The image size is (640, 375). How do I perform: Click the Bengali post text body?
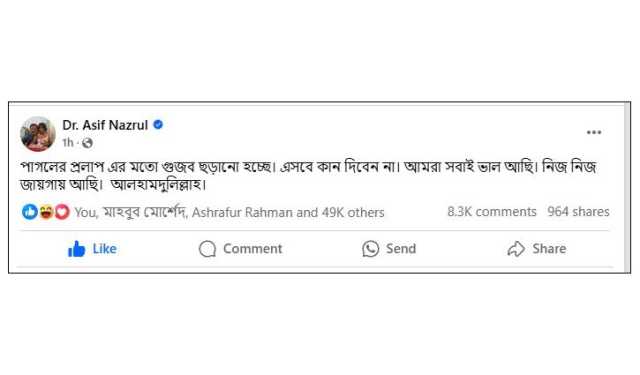(x=309, y=176)
